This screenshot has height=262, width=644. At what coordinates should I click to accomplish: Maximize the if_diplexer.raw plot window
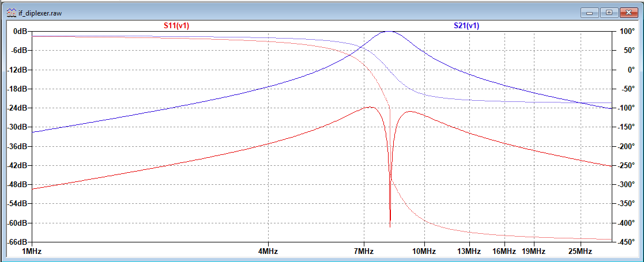click(609, 13)
